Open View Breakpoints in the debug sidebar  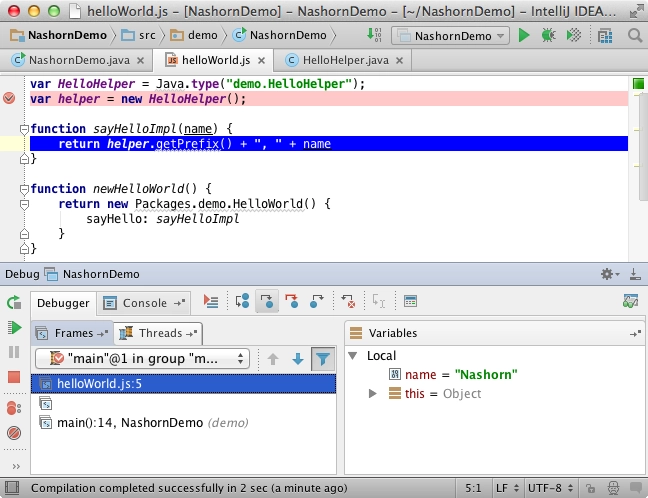[14, 408]
